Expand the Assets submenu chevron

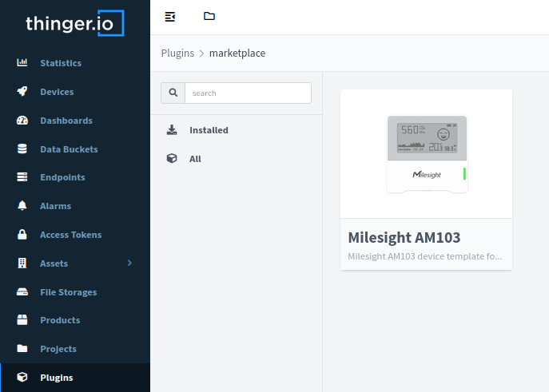(x=129, y=263)
